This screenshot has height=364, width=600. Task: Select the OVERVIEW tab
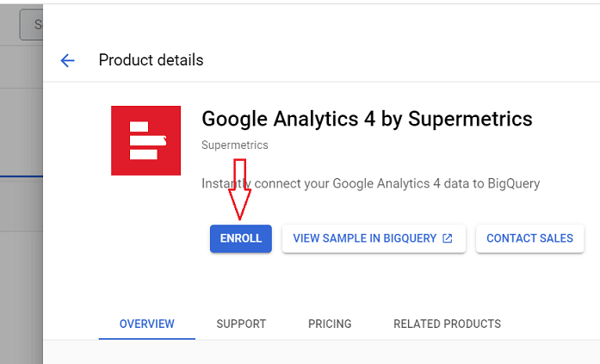point(146,324)
